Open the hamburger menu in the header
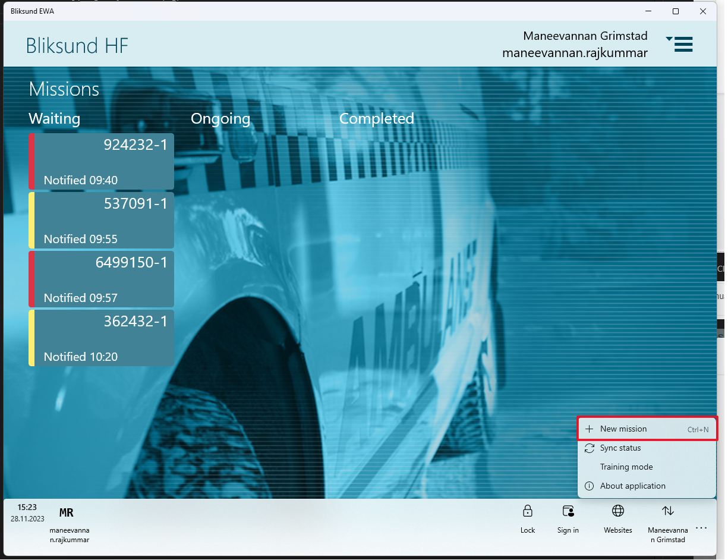Image resolution: width=728 pixels, height=560 pixels. 680,44
